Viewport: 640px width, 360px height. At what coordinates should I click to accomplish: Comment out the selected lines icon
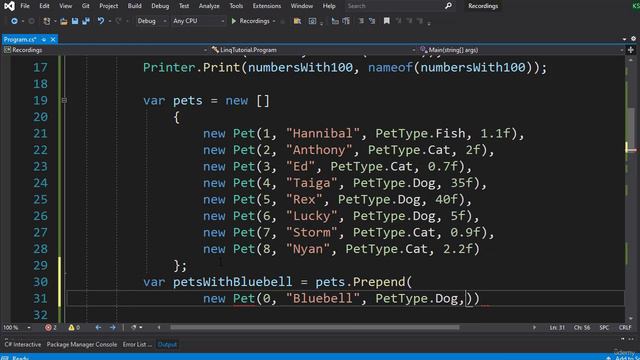tap(361, 21)
